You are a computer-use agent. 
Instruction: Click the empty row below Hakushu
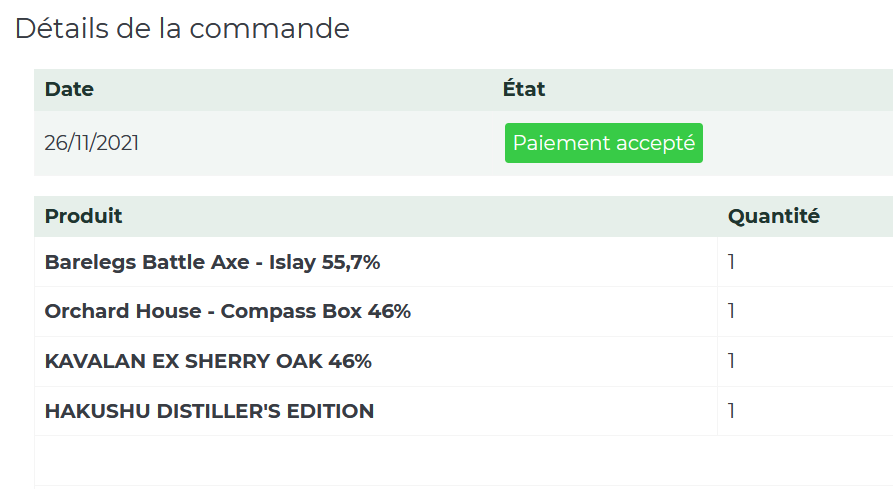click(464, 461)
